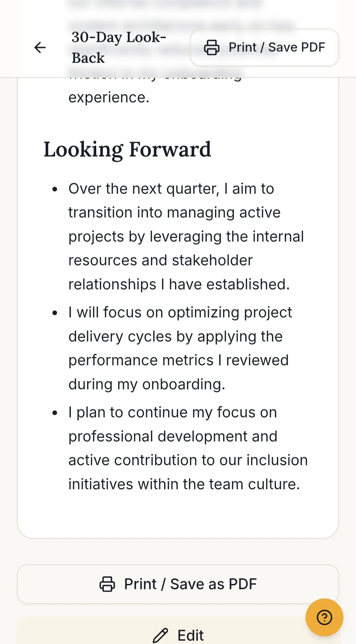The width and height of the screenshot is (356, 644).
Task: Go back using the left arrow icon
Action: point(40,47)
